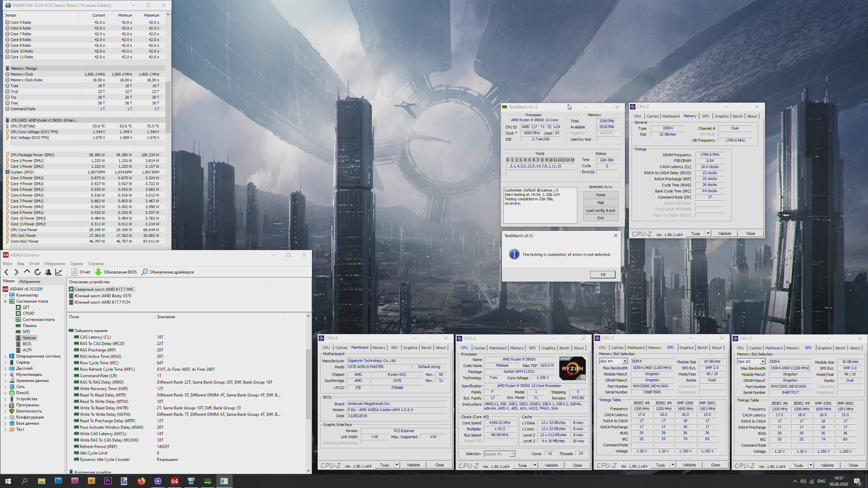This screenshot has height=488, width=868.
Task: Open BIOS node in AIDA64 tree
Action: tap(23, 344)
